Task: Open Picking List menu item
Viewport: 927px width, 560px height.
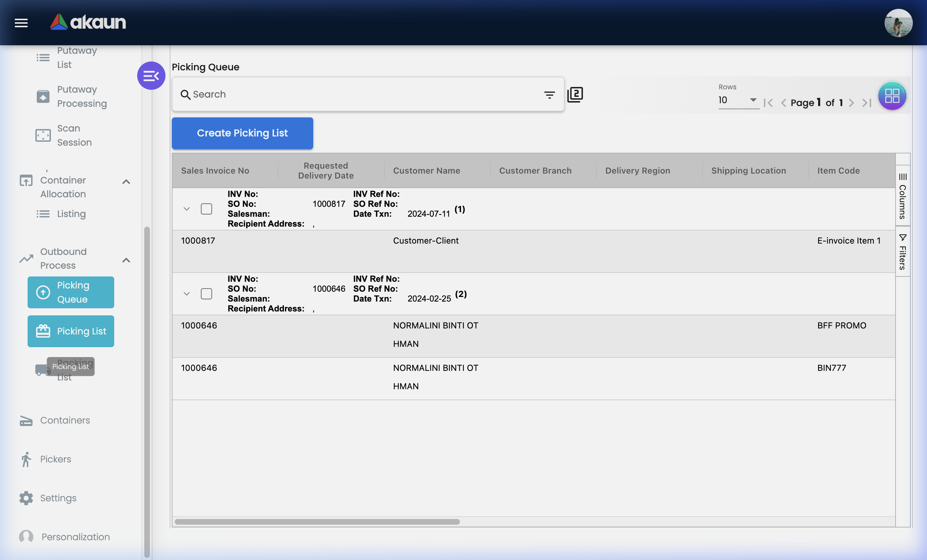Action: tap(71, 331)
